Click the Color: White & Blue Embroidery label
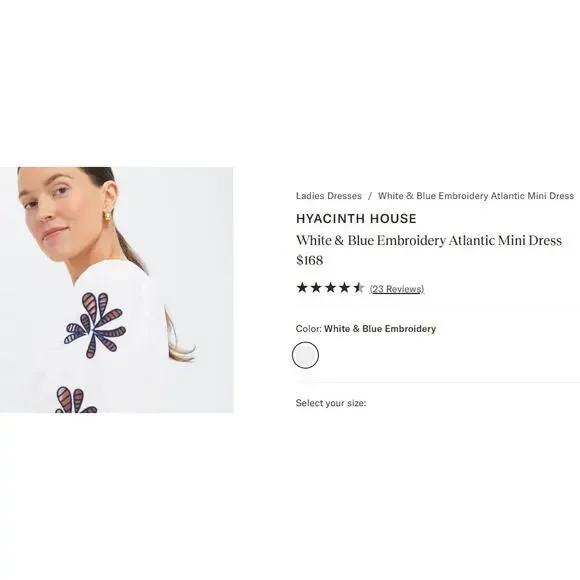 pyautogui.click(x=366, y=328)
